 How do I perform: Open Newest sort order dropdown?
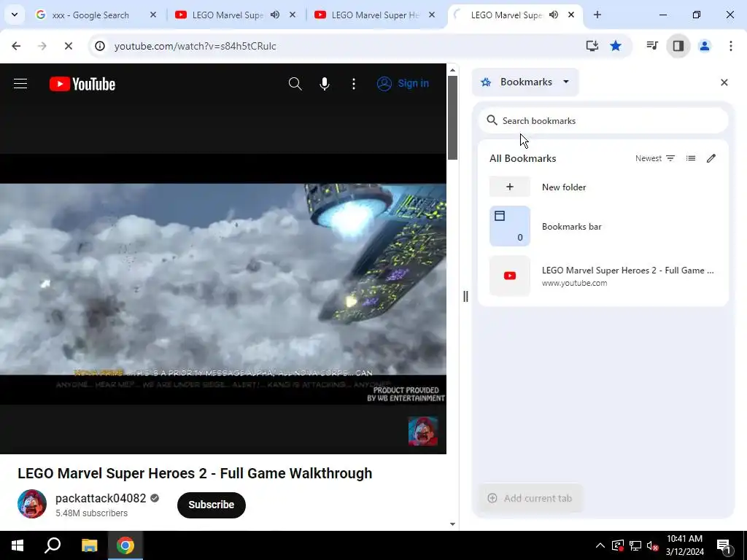(655, 158)
